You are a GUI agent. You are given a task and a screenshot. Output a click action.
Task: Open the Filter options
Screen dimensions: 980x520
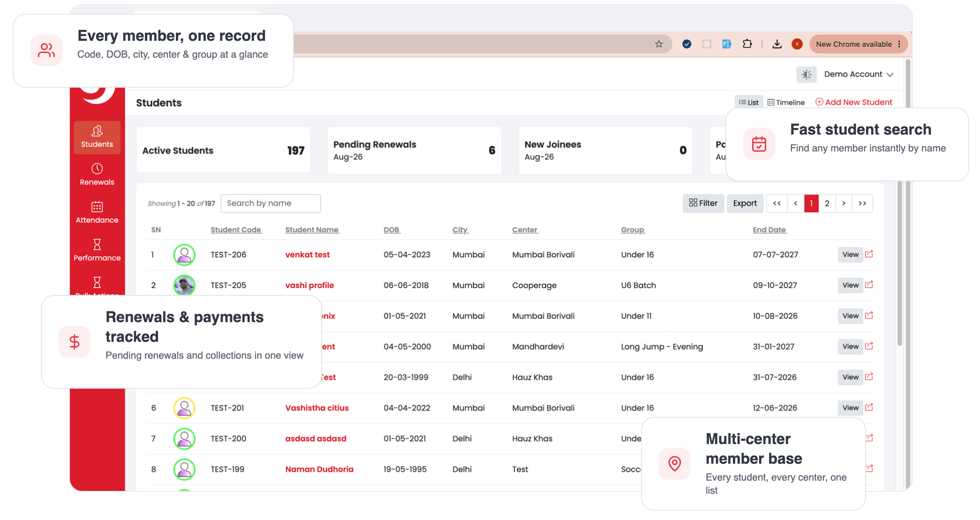point(703,203)
